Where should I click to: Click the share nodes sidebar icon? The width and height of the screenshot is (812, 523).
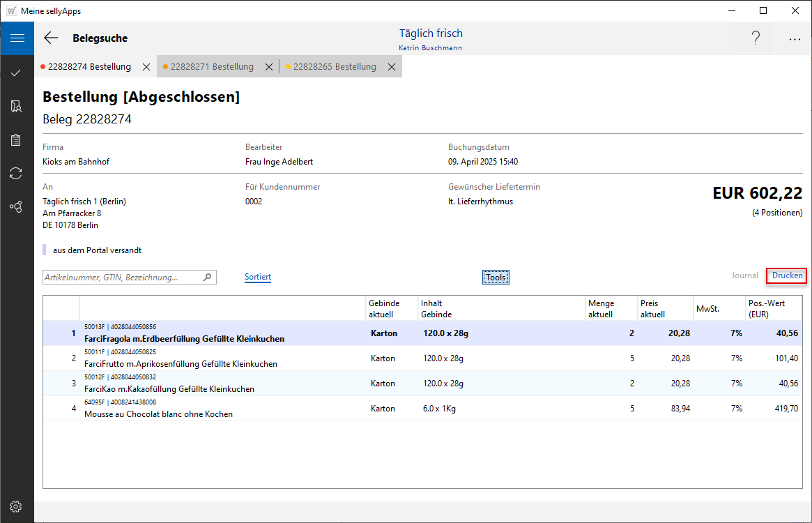(16, 206)
